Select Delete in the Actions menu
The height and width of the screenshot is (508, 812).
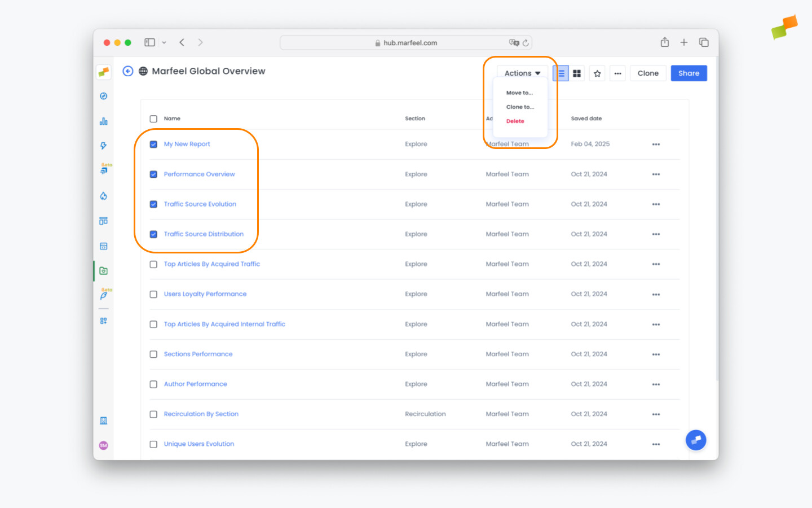click(x=515, y=121)
